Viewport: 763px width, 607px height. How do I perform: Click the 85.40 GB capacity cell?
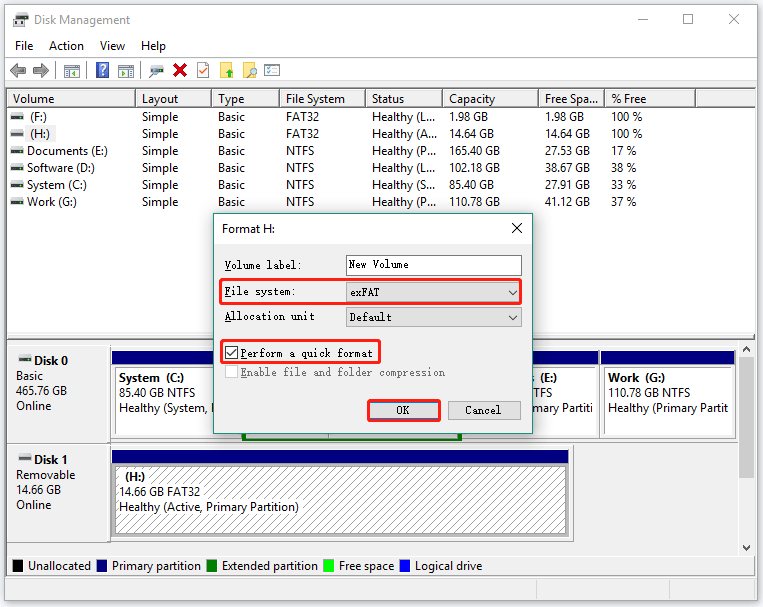click(x=472, y=185)
